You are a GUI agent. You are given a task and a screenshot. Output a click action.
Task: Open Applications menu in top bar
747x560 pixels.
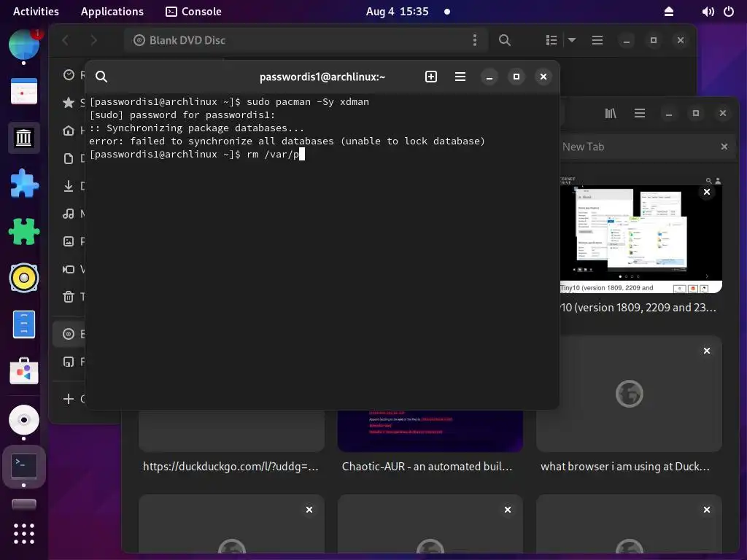point(112,12)
